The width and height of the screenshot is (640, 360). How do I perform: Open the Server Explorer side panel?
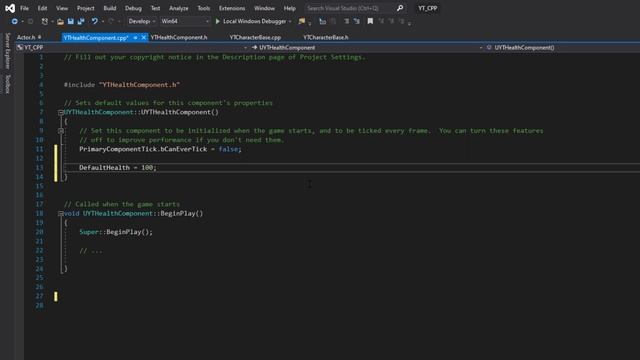coord(7,51)
